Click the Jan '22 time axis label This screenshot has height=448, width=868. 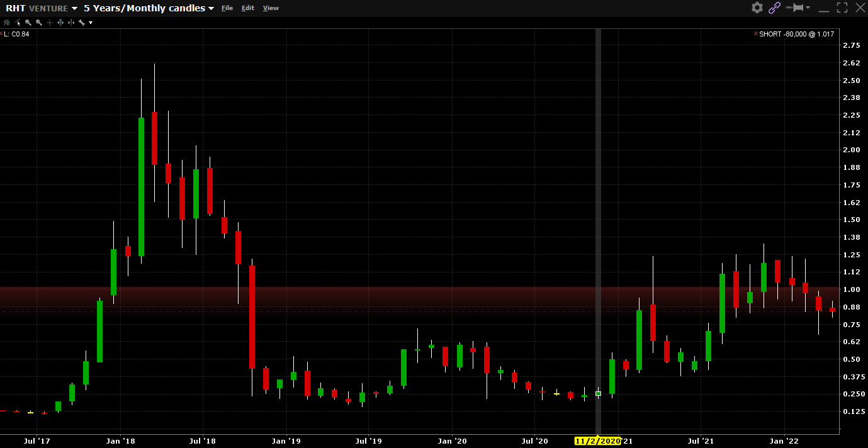coord(785,441)
